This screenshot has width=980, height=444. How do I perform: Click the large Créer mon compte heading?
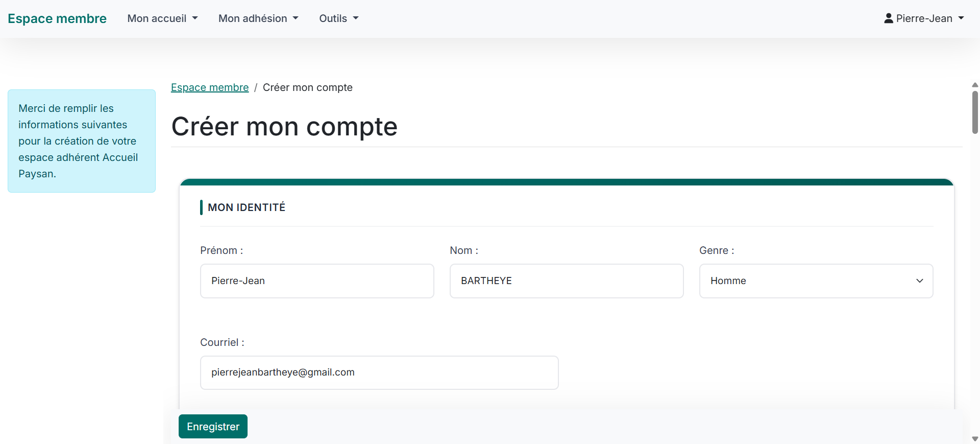tap(284, 127)
